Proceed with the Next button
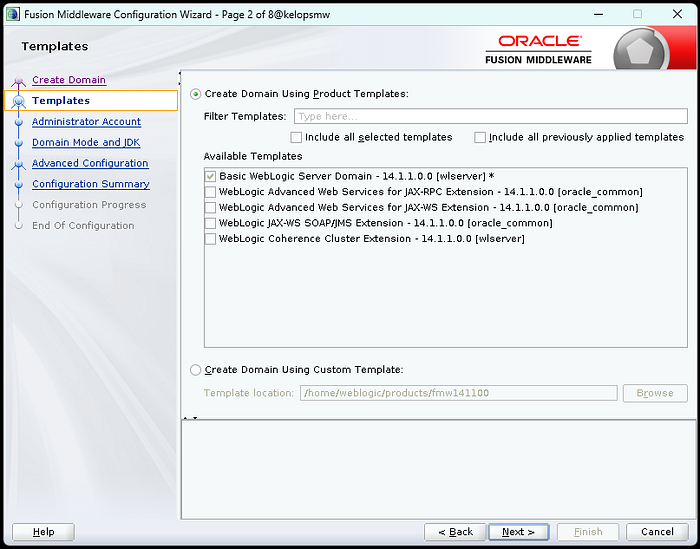Screen dimensions: 700x549 518,532
